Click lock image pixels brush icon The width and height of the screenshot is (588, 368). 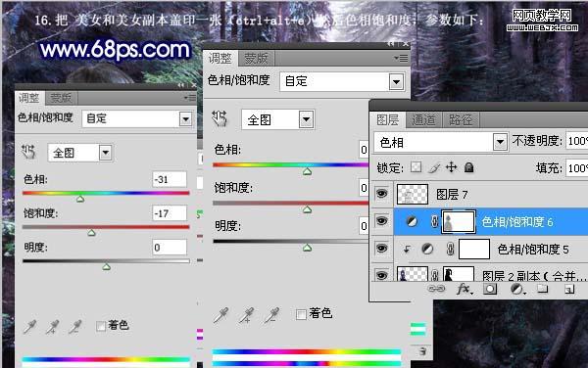point(434,167)
